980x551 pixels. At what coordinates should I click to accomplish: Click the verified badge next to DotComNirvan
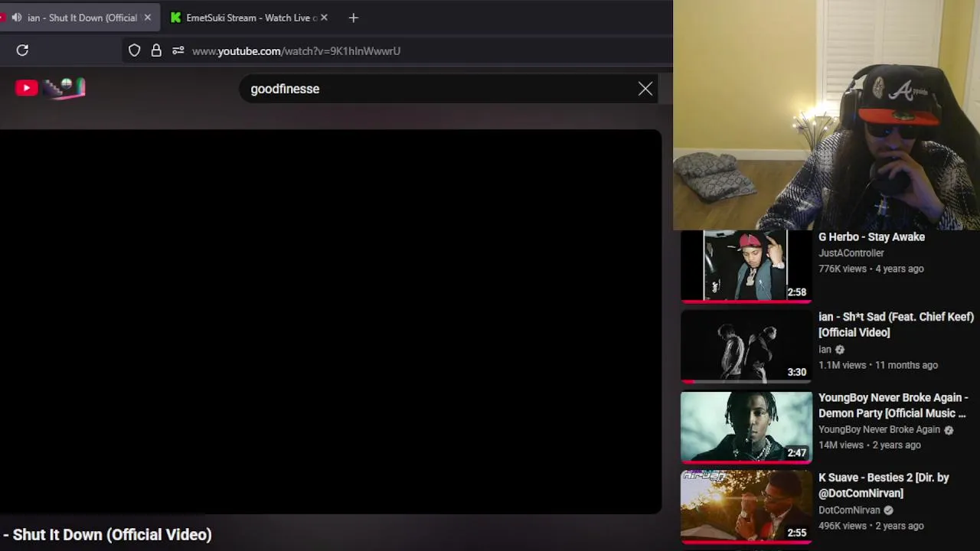(x=888, y=510)
